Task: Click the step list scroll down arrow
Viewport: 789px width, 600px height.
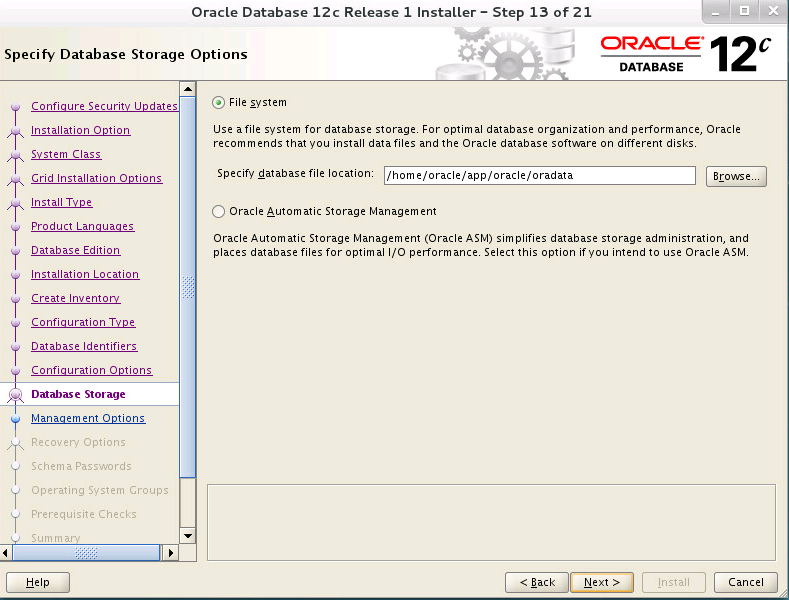Action: [188, 536]
